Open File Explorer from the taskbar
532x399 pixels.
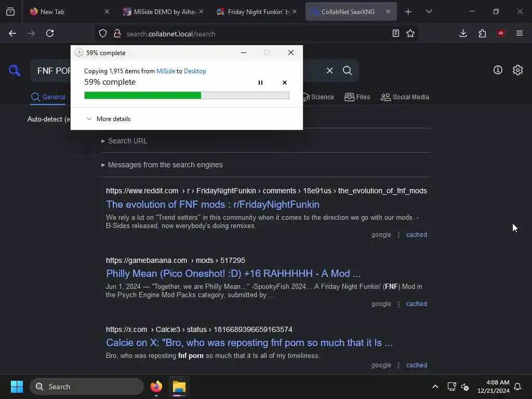tap(179, 387)
